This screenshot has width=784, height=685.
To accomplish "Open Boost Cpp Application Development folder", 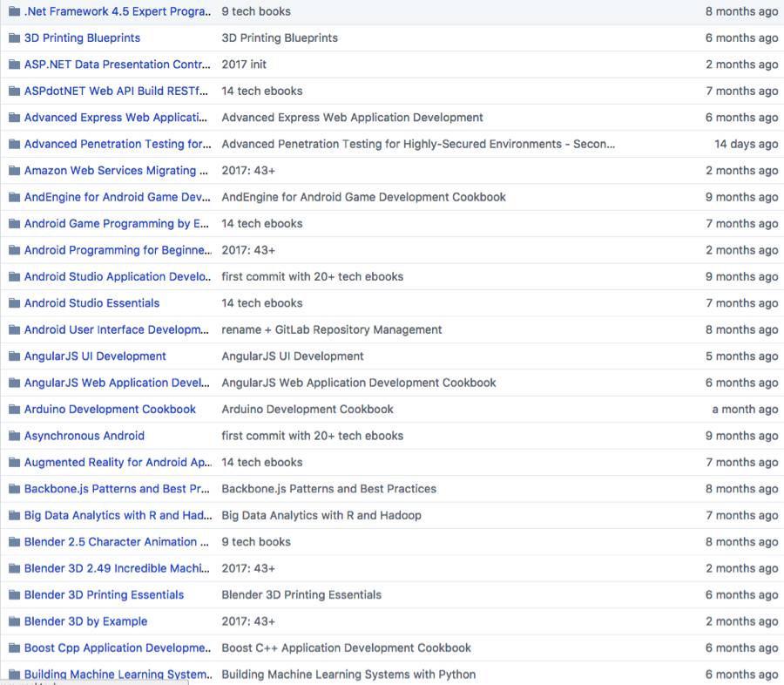I will pos(118,648).
